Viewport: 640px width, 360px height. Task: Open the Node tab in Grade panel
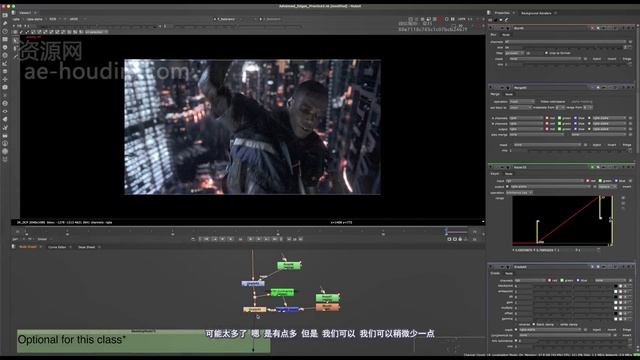(509, 273)
